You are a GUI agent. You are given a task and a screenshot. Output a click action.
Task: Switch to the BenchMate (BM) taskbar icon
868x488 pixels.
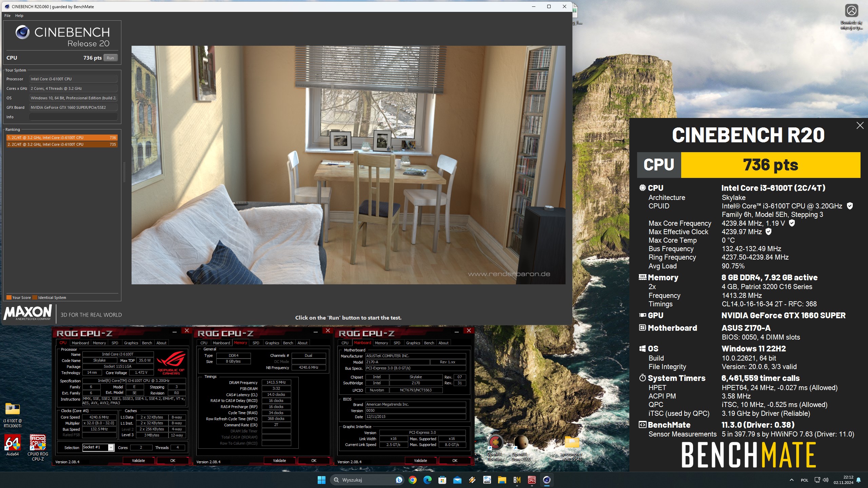tap(517, 480)
